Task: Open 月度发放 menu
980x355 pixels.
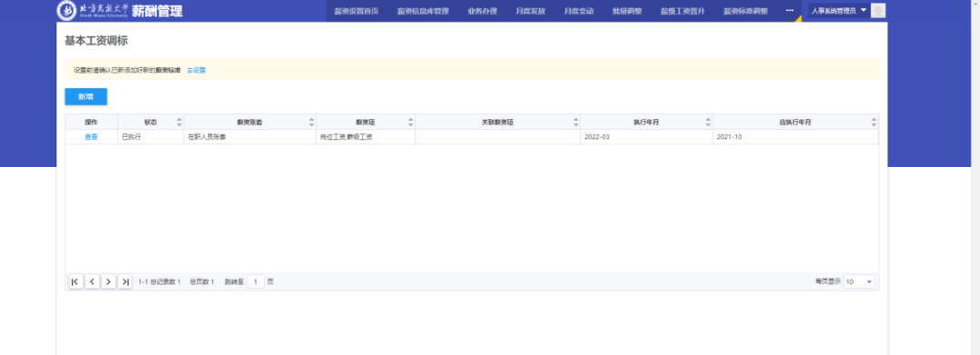Action: 531,11
